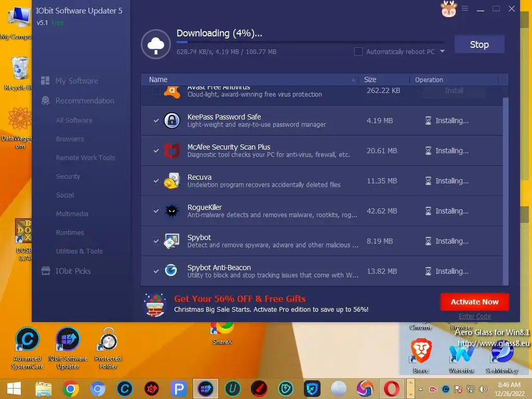Open File Explorer from the taskbar
The image size is (532, 399).
[x=44, y=389]
